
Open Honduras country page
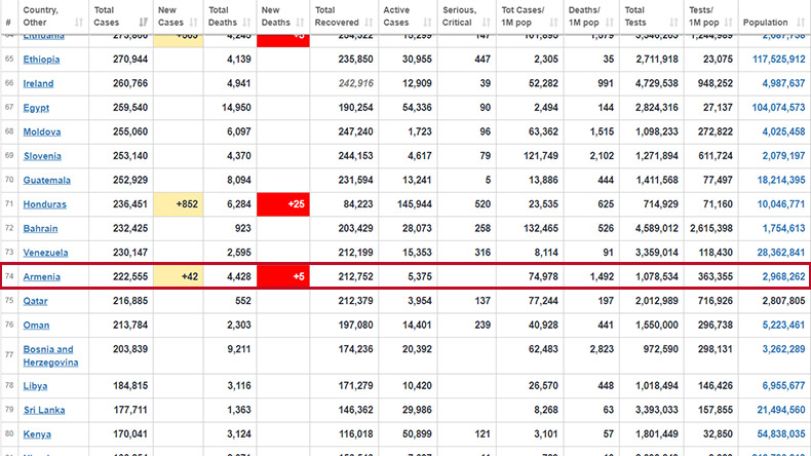(44, 204)
